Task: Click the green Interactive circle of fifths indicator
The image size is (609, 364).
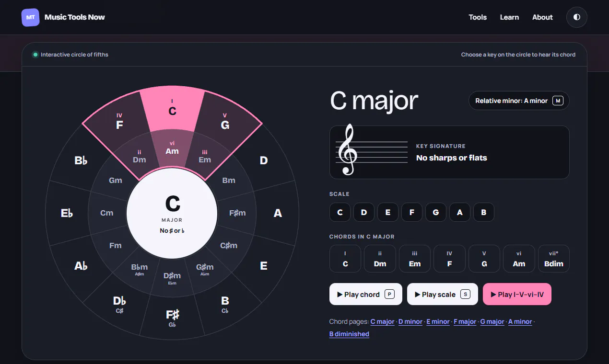Action: point(35,55)
